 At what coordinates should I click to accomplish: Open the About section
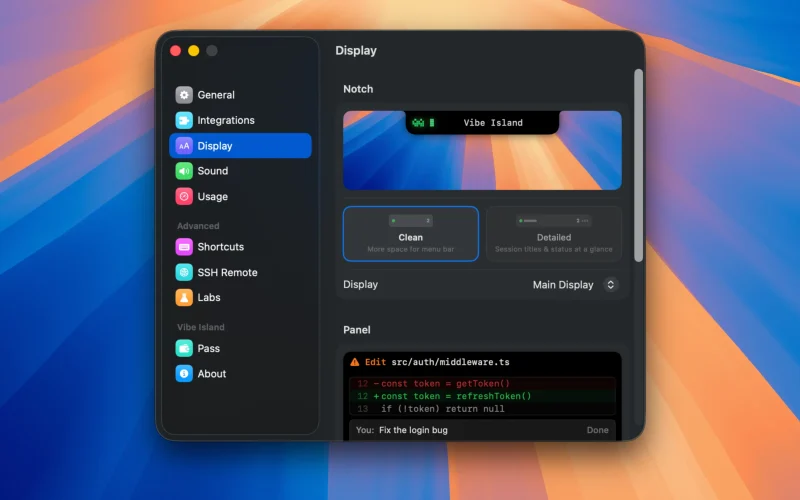click(240, 374)
